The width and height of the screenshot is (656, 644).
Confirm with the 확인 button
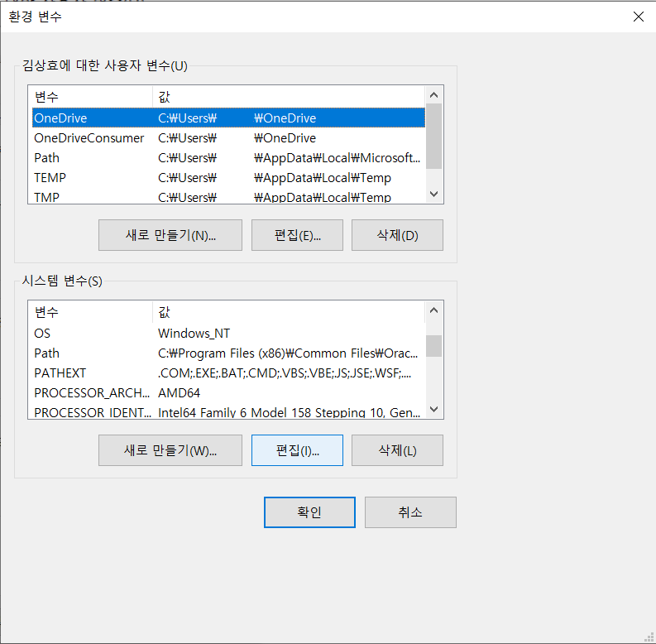point(309,512)
